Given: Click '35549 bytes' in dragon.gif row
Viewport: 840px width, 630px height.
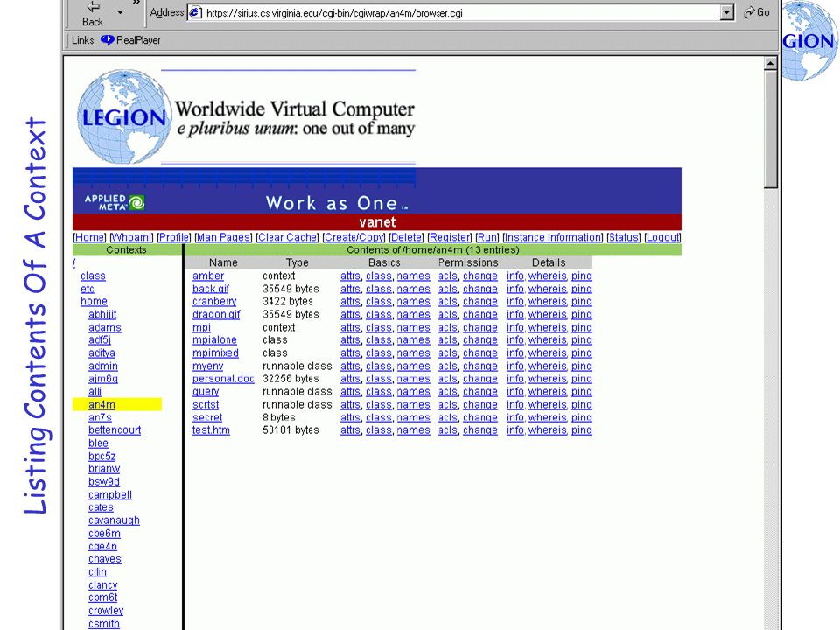Looking at the screenshot, I should 290,314.
